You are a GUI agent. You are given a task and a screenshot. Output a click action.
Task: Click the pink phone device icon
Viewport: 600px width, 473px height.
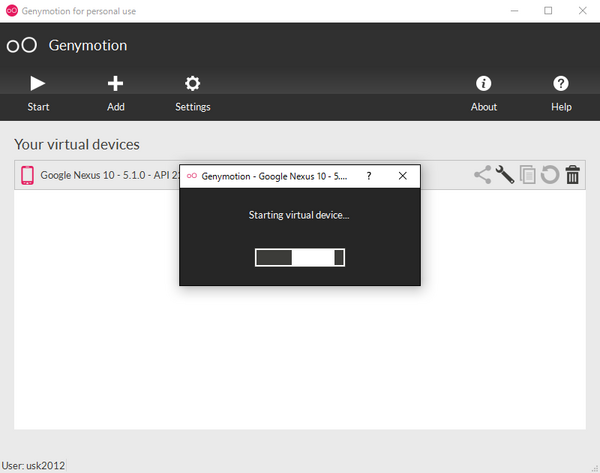[27, 175]
